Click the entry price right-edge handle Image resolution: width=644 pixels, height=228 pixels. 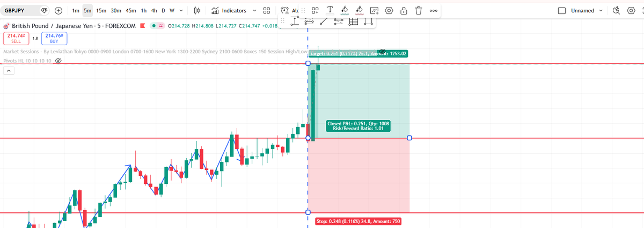point(409,138)
